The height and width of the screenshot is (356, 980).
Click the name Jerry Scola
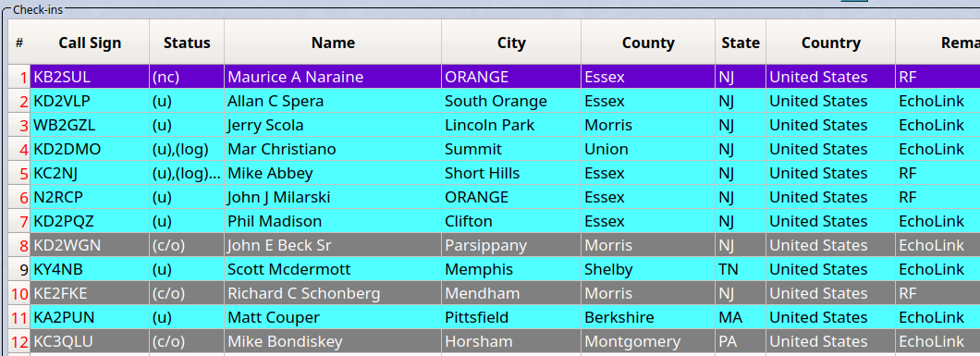click(x=265, y=125)
